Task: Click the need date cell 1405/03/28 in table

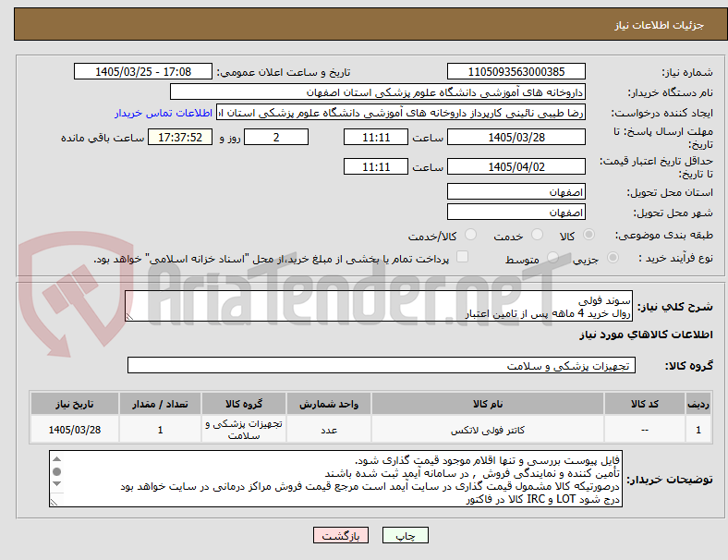Action: (x=75, y=430)
